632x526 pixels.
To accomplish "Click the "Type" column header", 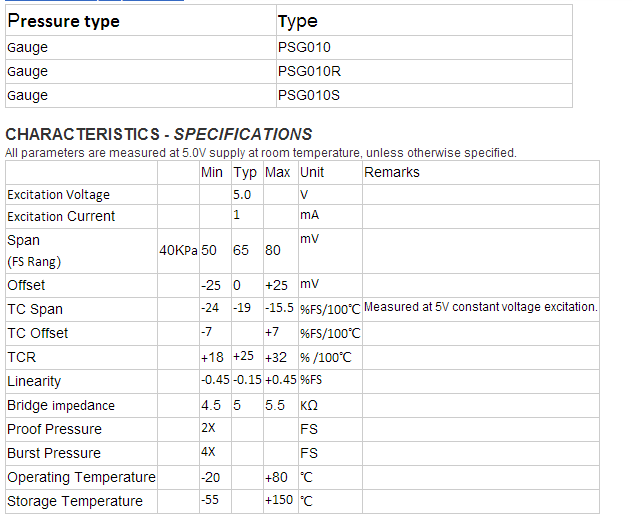I will [x=297, y=21].
